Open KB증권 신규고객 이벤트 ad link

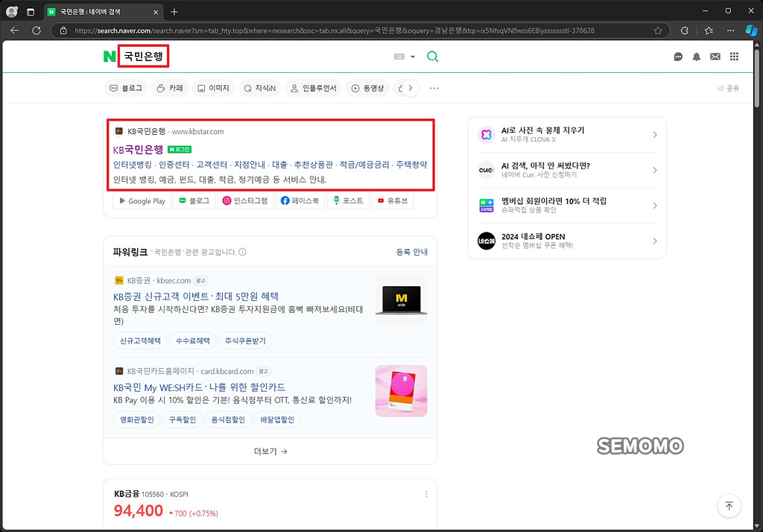[x=196, y=297]
